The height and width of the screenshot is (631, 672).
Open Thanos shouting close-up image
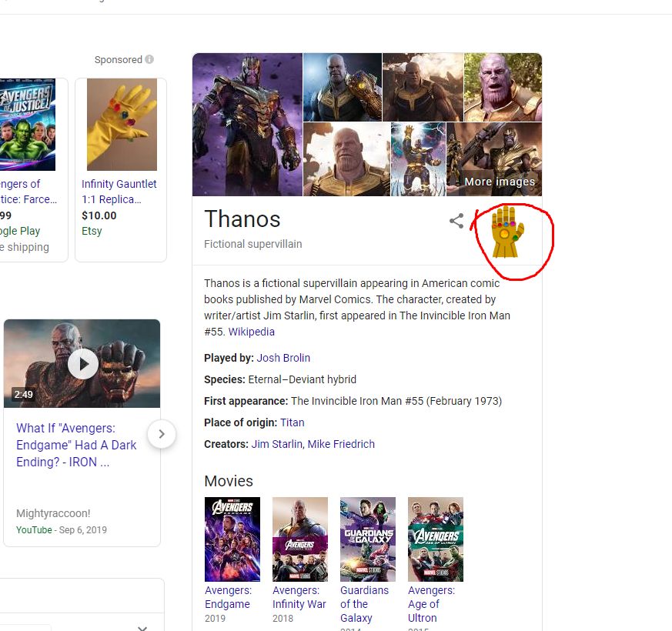pos(503,87)
